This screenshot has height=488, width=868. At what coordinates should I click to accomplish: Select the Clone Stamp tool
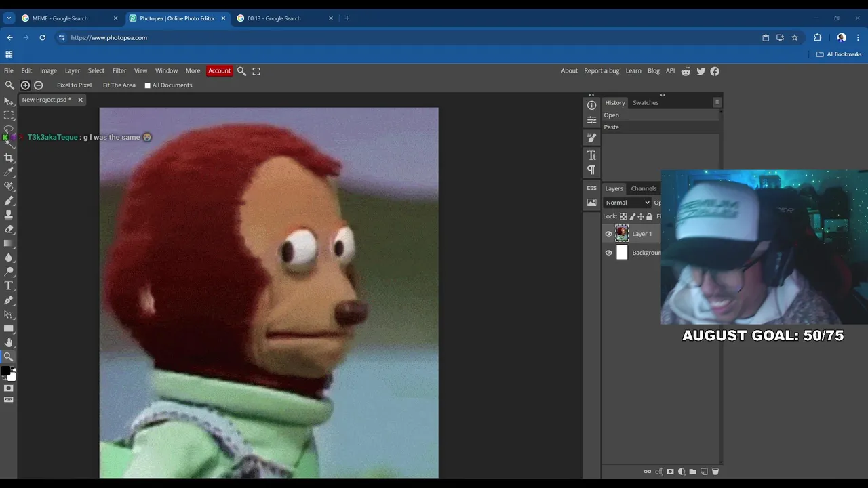pos(9,215)
